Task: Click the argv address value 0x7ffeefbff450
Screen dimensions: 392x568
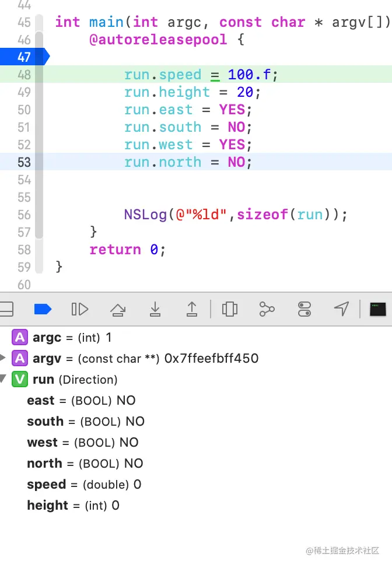Action: tap(211, 358)
